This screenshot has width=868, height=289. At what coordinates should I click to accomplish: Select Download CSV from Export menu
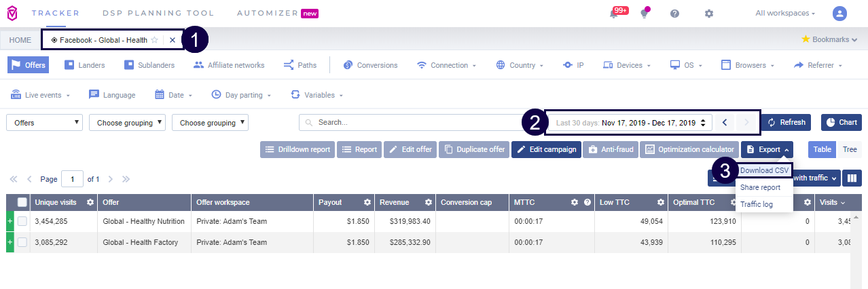tap(764, 170)
